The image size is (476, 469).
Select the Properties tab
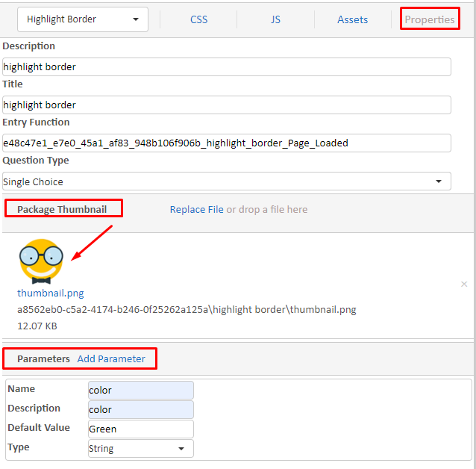[x=430, y=19]
